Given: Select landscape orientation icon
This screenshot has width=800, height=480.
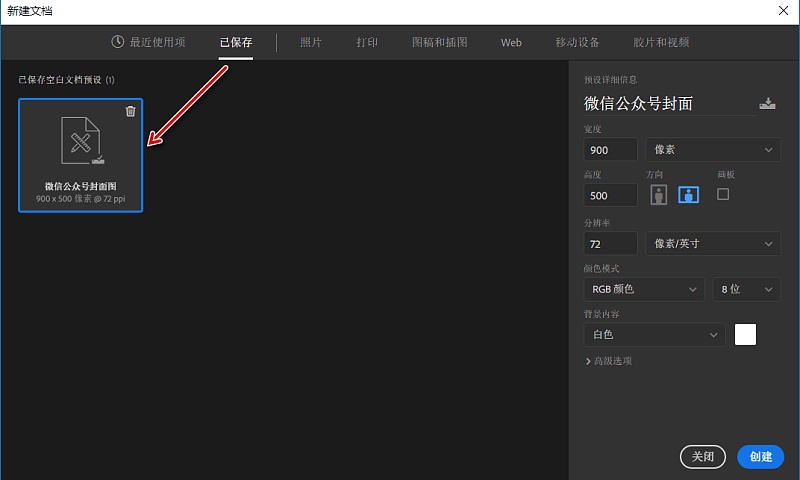Looking at the screenshot, I should click(x=688, y=195).
